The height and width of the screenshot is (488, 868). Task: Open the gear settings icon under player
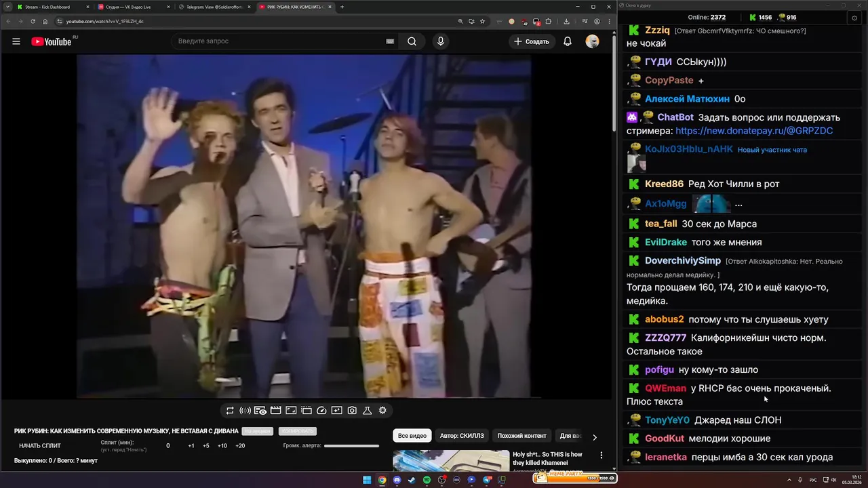(382, 410)
